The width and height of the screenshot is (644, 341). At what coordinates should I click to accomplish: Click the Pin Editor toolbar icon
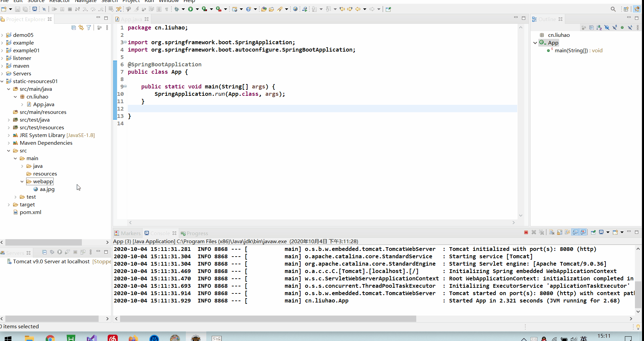click(388, 9)
